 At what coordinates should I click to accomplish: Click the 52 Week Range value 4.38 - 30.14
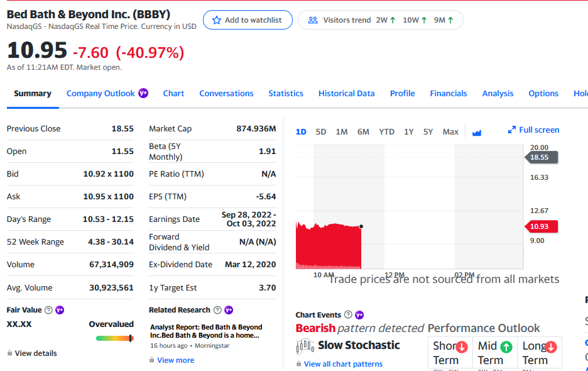(x=111, y=242)
